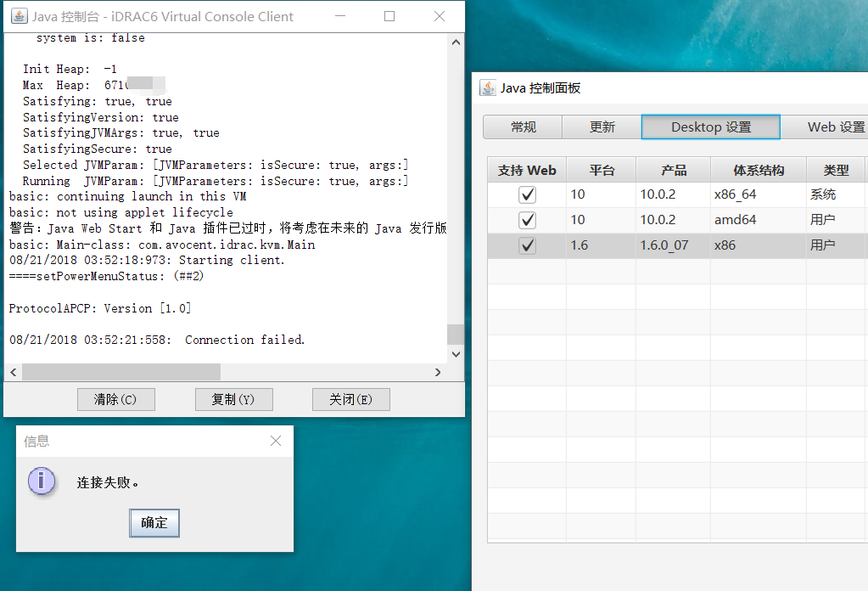This screenshot has width=868, height=591.
Task: Click the vertical scrollbar thumb in console
Action: tap(456, 335)
